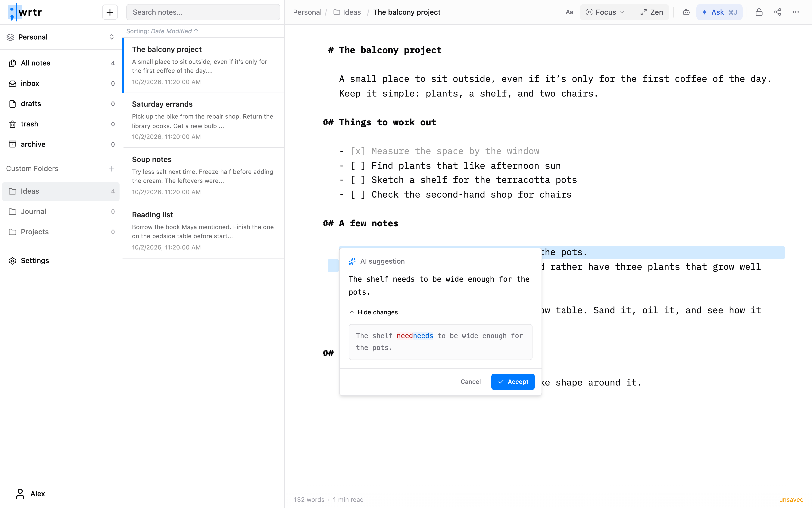Click Personal in breadcrumb
Image resolution: width=812 pixels, height=508 pixels.
[x=307, y=12]
